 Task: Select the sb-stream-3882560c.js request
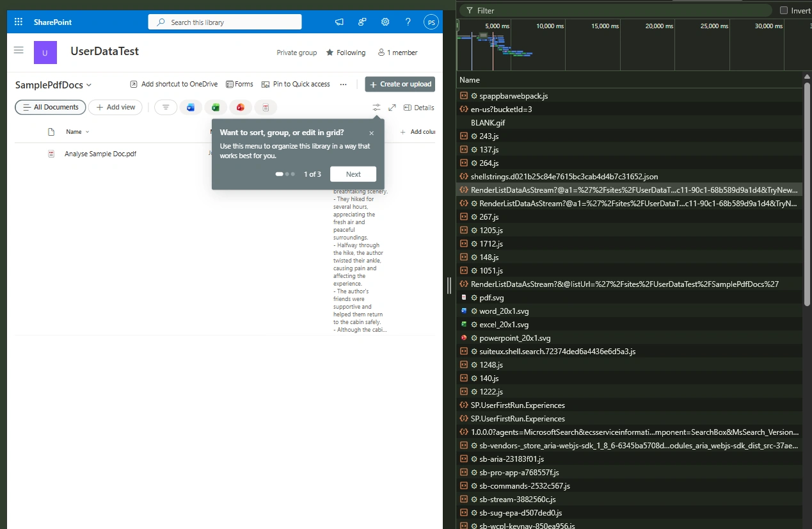tap(630, 499)
